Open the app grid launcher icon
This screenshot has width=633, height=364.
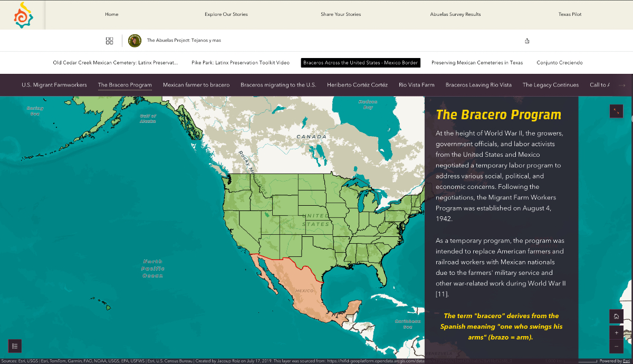click(109, 40)
